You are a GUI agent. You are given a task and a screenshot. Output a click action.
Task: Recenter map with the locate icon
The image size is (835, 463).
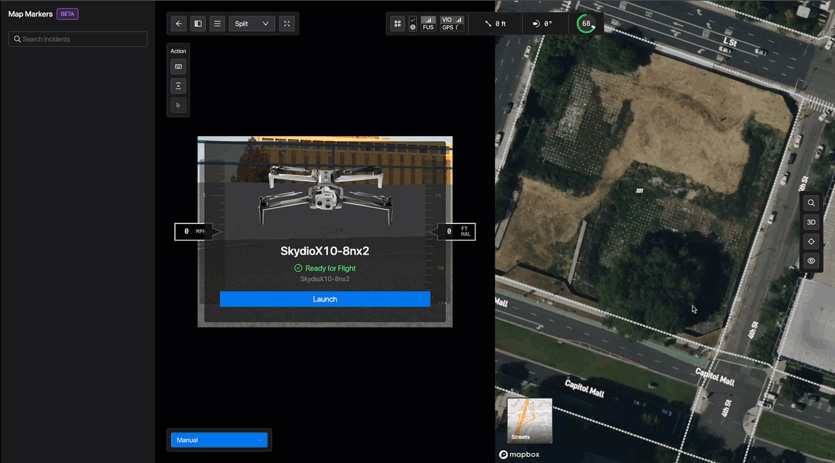(811, 241)
